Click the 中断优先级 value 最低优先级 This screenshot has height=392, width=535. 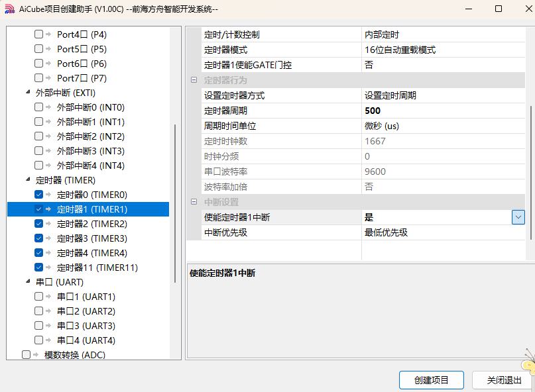(x=444, y=232)
